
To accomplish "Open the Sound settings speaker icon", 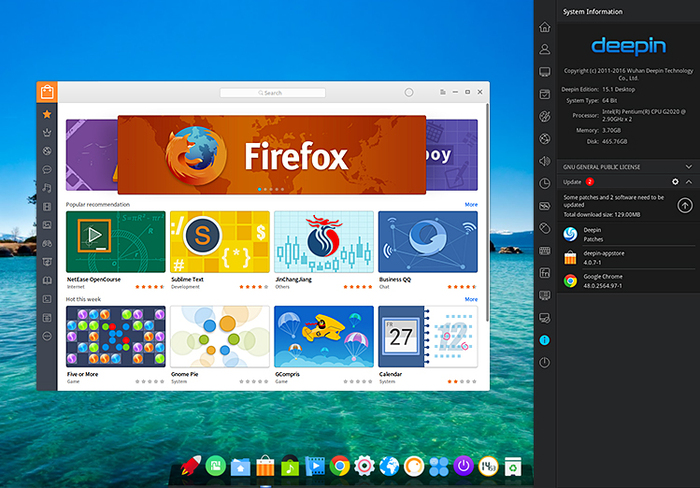I will pyautogui.click(x=545, y=160).
